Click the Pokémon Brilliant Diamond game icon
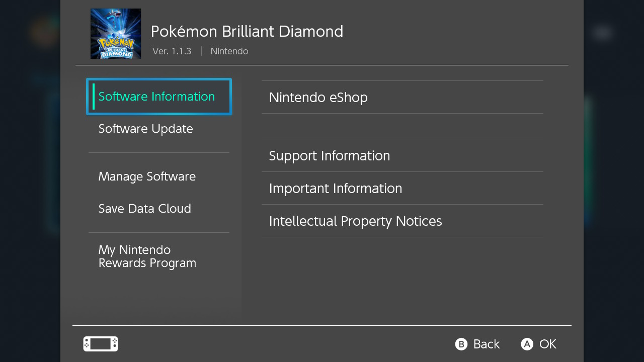This screenshot has width=644, height=362. 116,34
